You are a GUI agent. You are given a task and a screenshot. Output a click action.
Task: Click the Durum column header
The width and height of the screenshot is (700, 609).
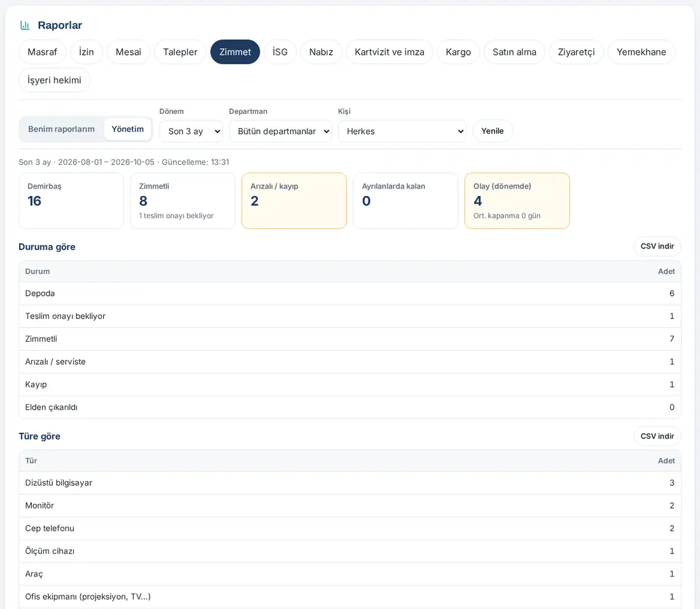click(38, 272)
